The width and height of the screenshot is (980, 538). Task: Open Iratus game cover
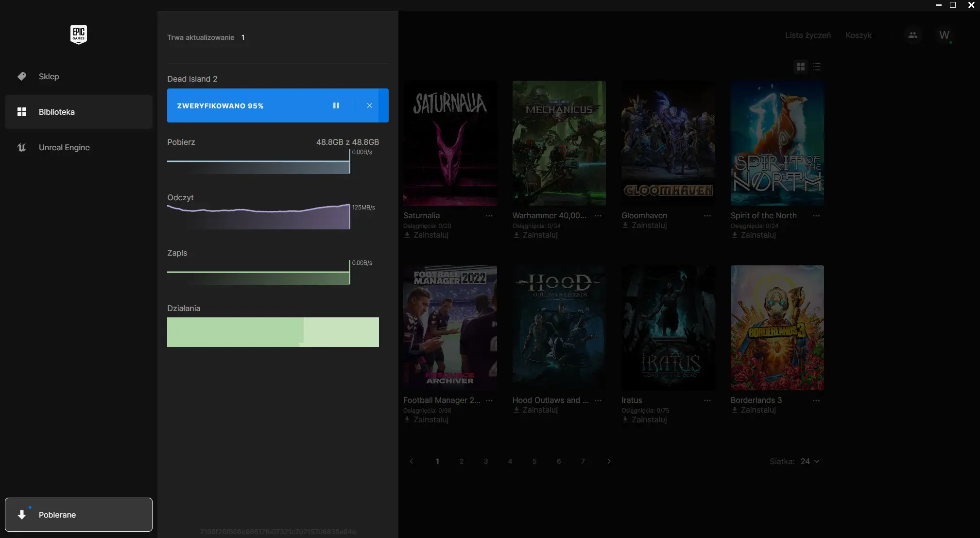(x=668, y=328)
